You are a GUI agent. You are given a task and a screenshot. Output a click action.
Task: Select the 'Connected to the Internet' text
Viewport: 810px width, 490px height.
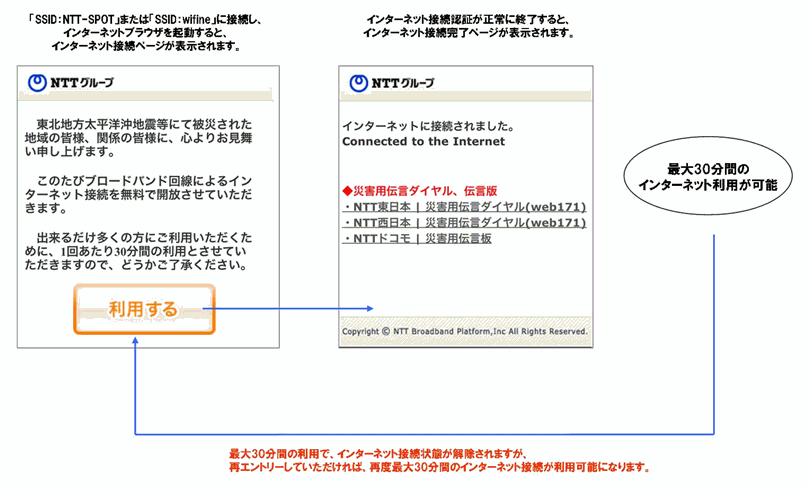point(423,141)
